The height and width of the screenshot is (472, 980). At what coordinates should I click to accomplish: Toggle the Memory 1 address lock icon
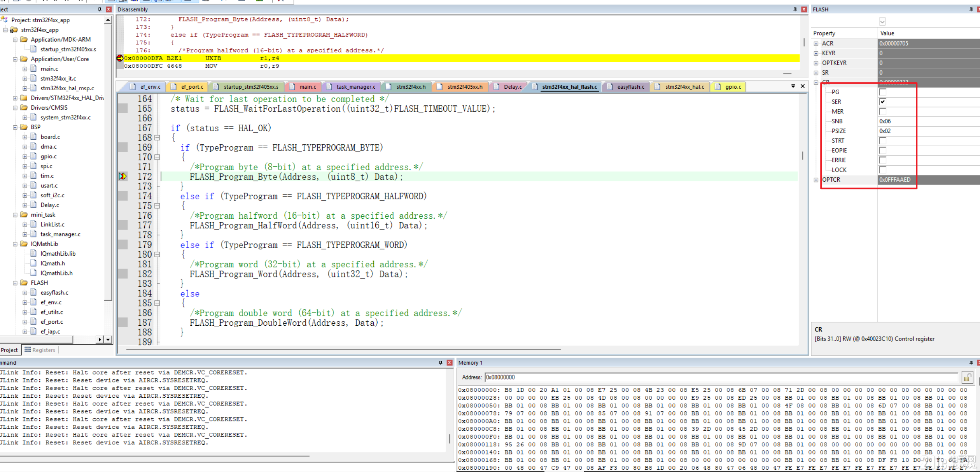[x=967, y=377]
